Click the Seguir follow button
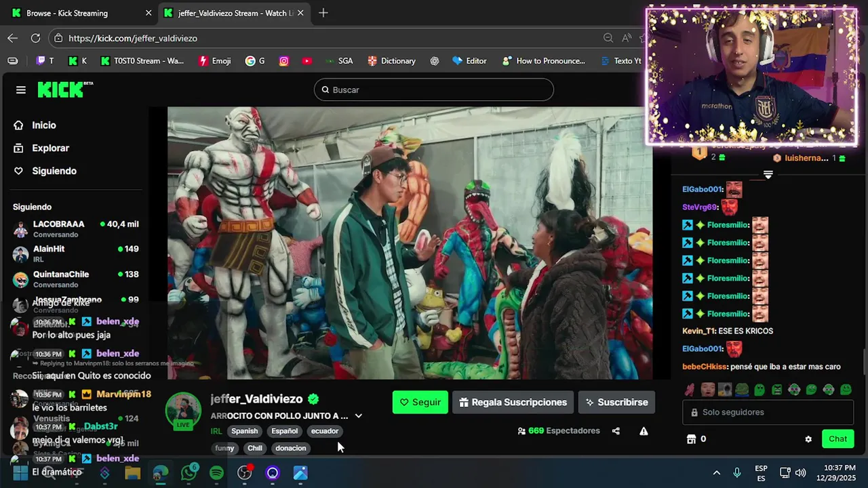Viewport: 868px width, 488px height. point(420,402)
